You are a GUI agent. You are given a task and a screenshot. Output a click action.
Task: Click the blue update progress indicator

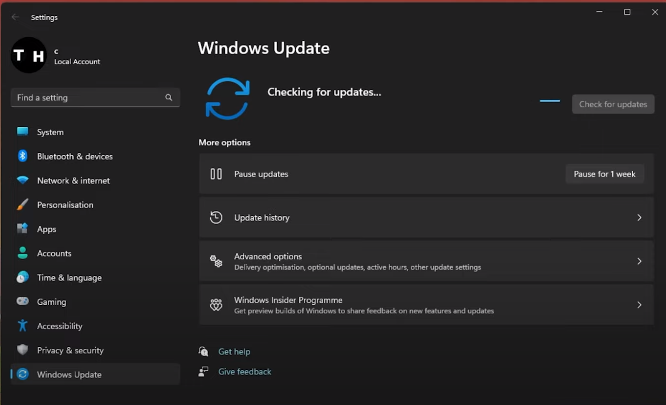(x=550, y=101)
